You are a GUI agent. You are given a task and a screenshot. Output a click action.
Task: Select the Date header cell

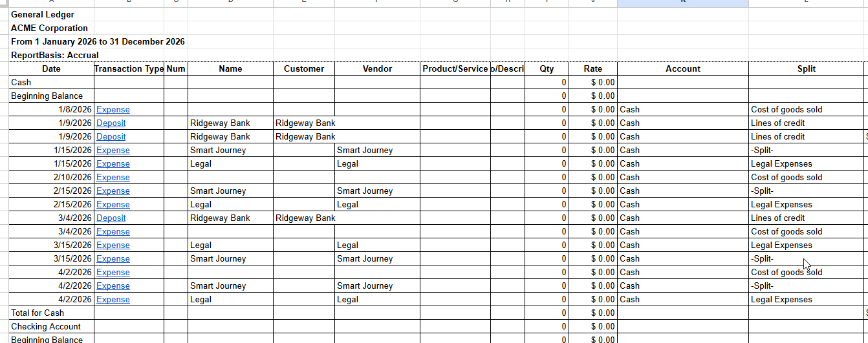51,68
